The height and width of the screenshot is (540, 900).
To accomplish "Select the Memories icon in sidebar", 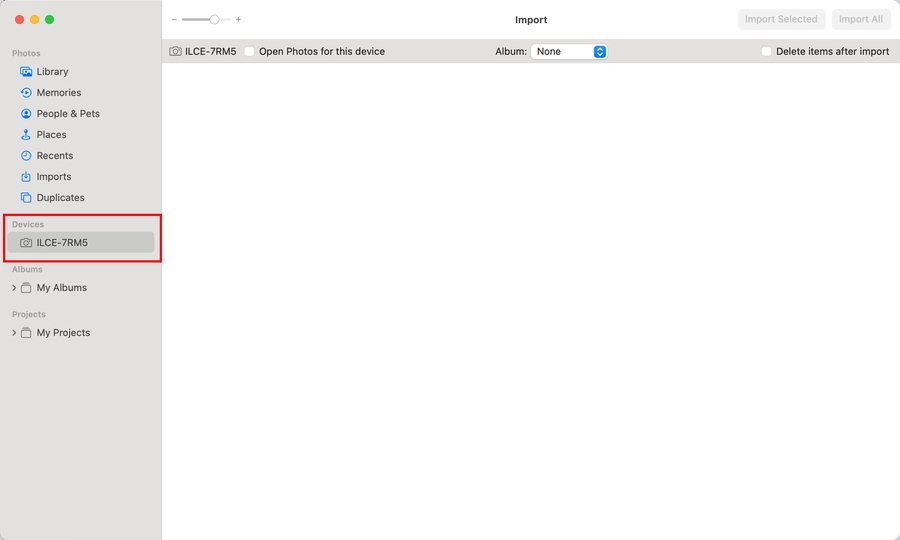I will (x=26, y=93).
